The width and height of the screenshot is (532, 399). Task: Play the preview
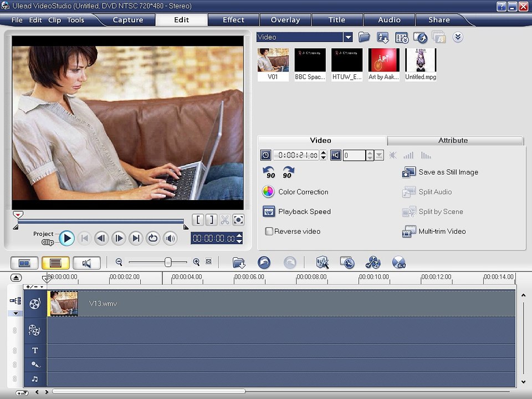click(x=67, y=238)
